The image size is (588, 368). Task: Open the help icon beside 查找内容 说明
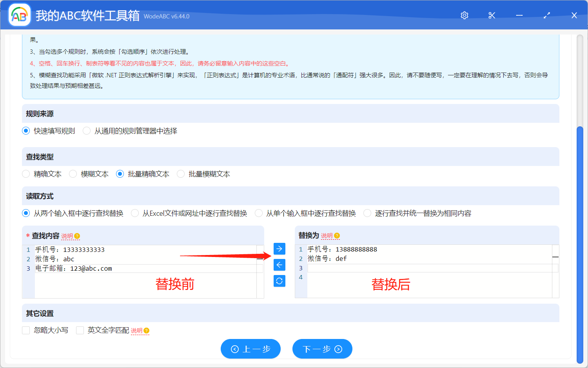click(77, 235)
